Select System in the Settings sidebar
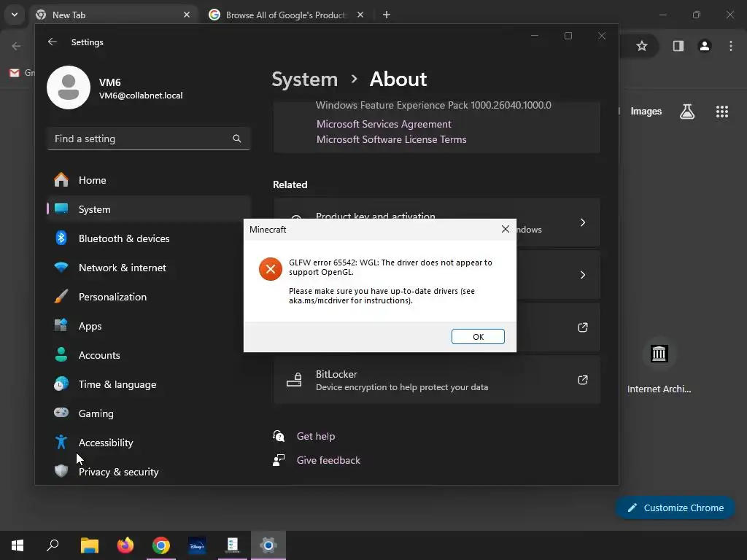The image size is (747, 560). click(149, 209)
